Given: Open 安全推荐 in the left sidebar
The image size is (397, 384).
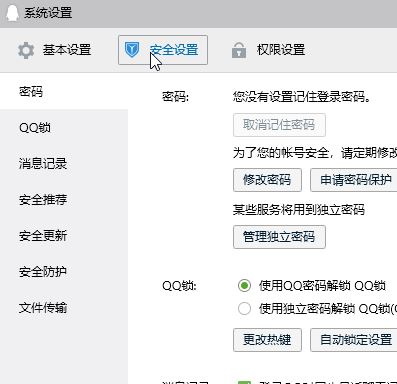Looking at the screenshot, I should (x=64, y=199).
